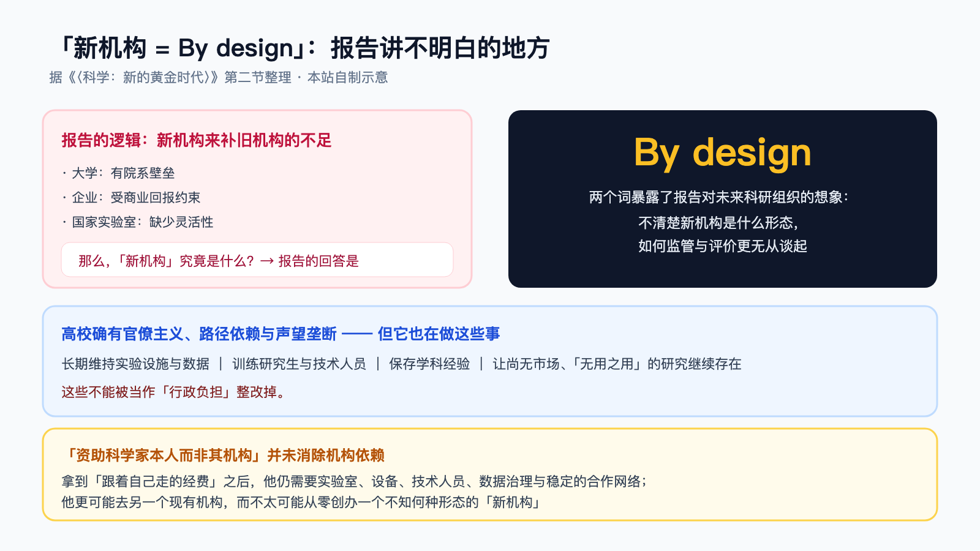Click the line 两个词暴露了报告对未来科研组织的想象
Viewport: 980px width, 551px height.
pyautogui.click(x=719, y=197)
